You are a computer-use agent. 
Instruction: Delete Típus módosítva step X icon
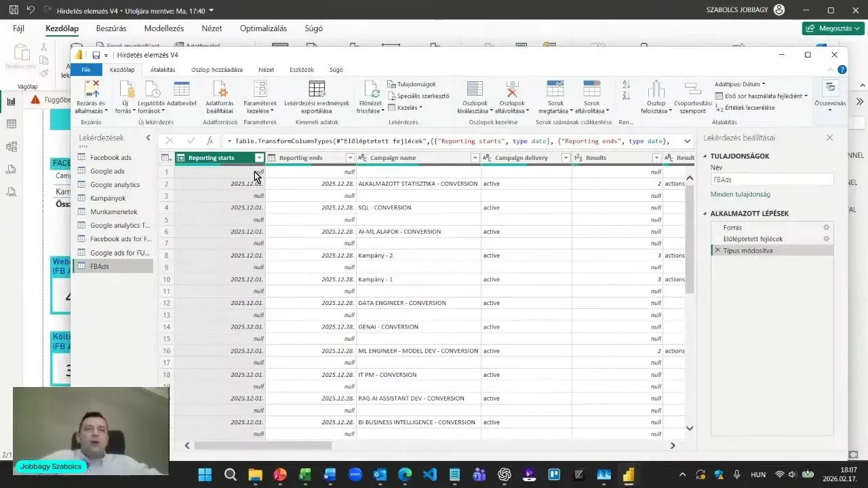(x=717, y=250)
